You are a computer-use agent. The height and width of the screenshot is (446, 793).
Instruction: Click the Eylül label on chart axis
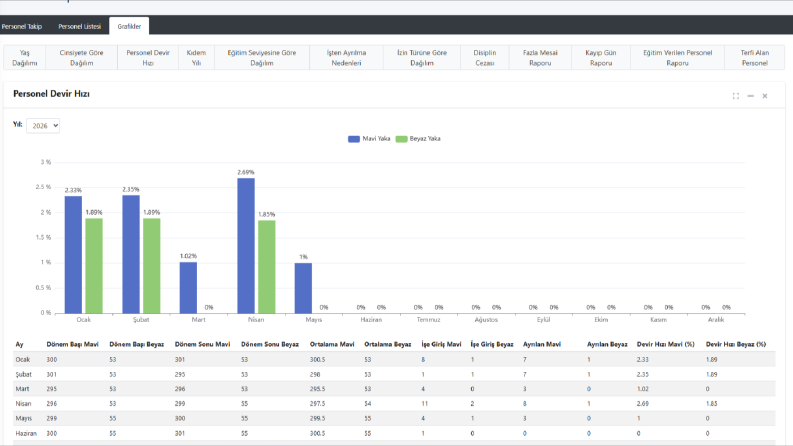click(544, 320)
